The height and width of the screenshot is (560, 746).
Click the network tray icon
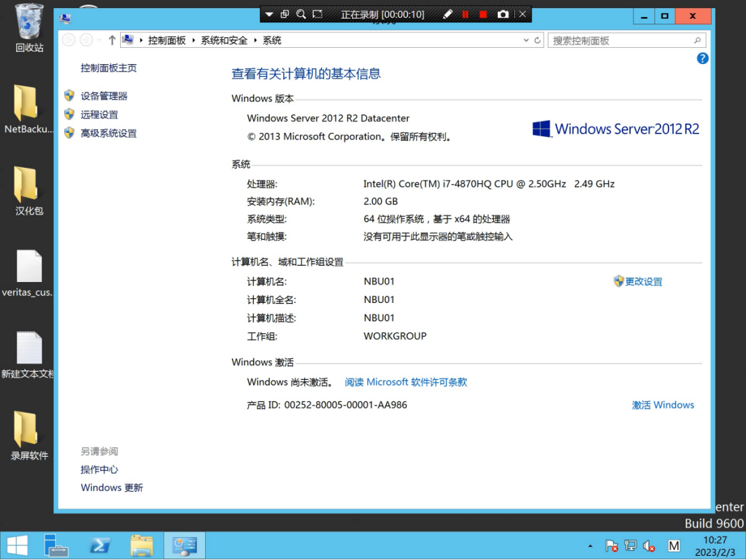coord(631,546)
